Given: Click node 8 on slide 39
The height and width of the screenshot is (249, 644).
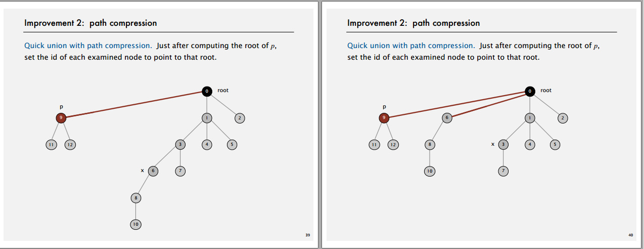Looking at the screenshot, I should [135, 198].
